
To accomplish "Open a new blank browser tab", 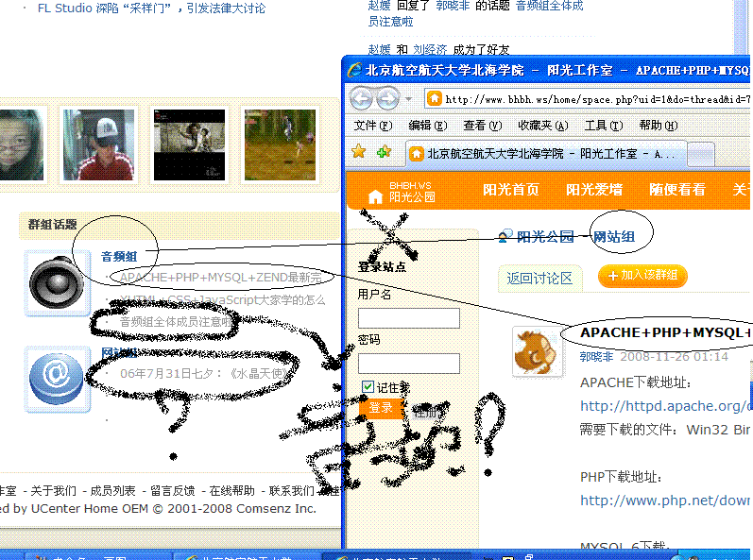I will [701, 155].
